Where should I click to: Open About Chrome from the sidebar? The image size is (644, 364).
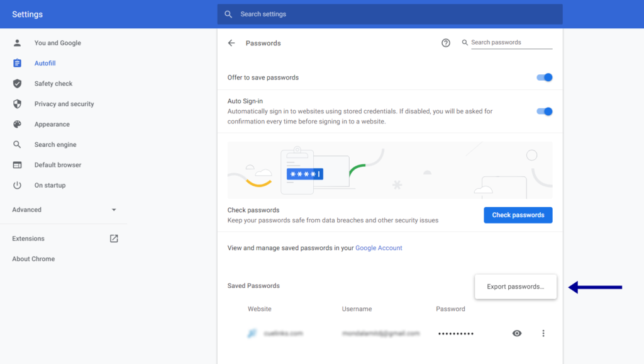pyautogui.click(x=33, y=258)
